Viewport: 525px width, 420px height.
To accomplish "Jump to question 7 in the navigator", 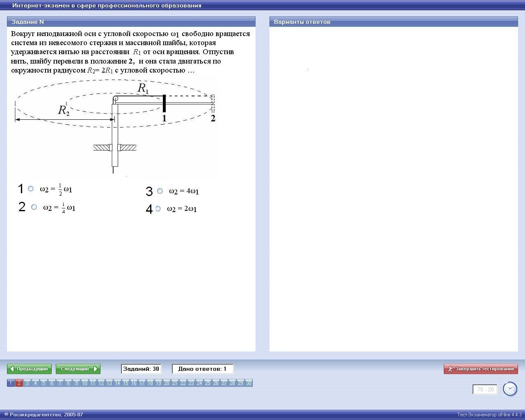I will click(x=60, y=383).
